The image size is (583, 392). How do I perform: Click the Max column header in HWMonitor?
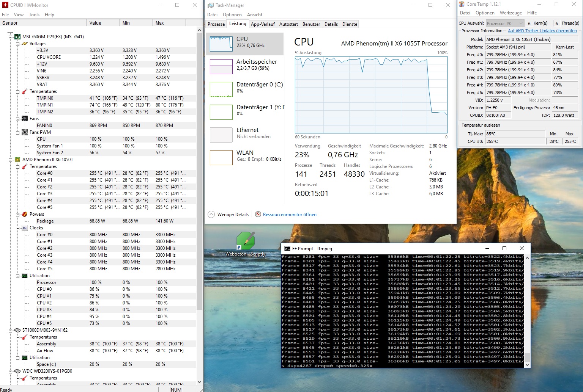[169, 23]
